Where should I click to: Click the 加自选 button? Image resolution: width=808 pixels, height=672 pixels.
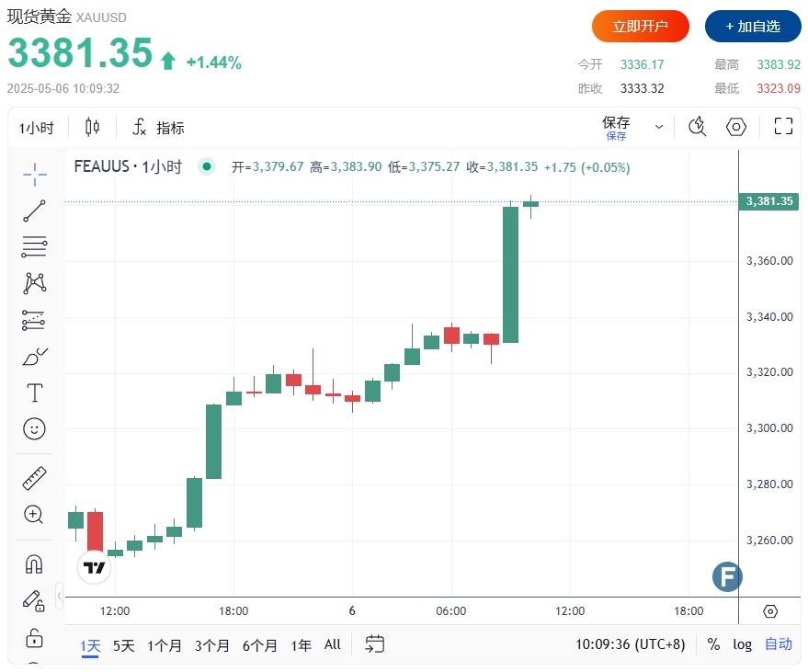click(x=753, y=27)
